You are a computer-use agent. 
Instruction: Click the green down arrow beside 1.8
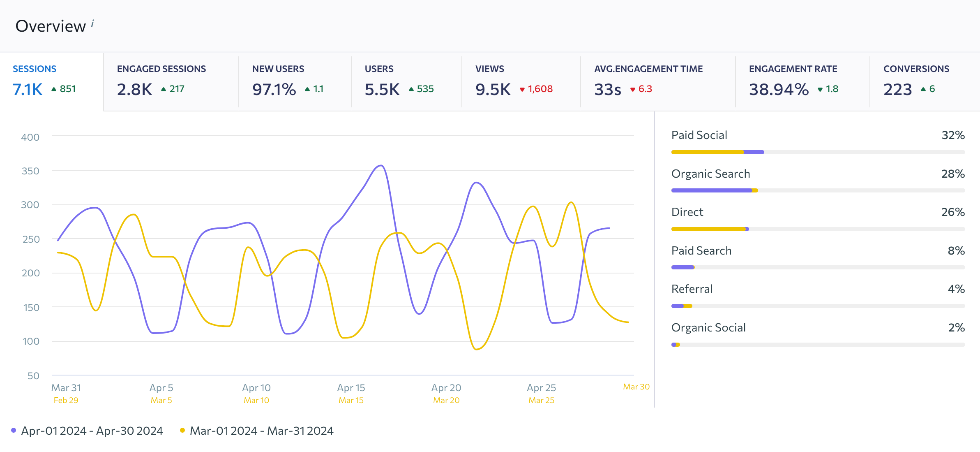pyautogui.click(x=820, y=90)
